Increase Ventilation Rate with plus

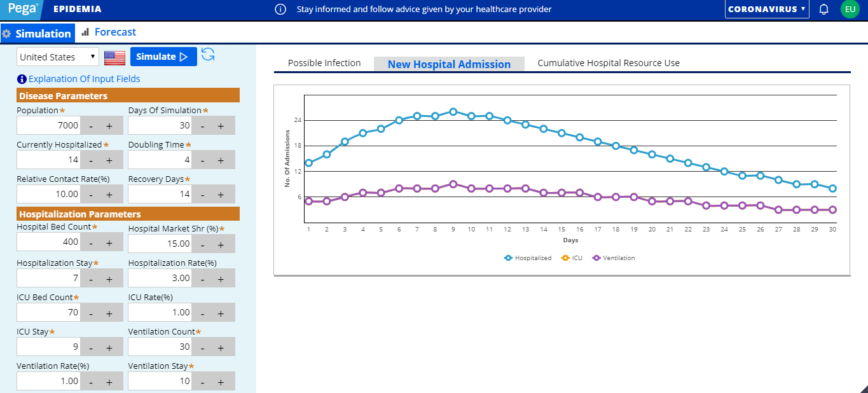point(109,382)
